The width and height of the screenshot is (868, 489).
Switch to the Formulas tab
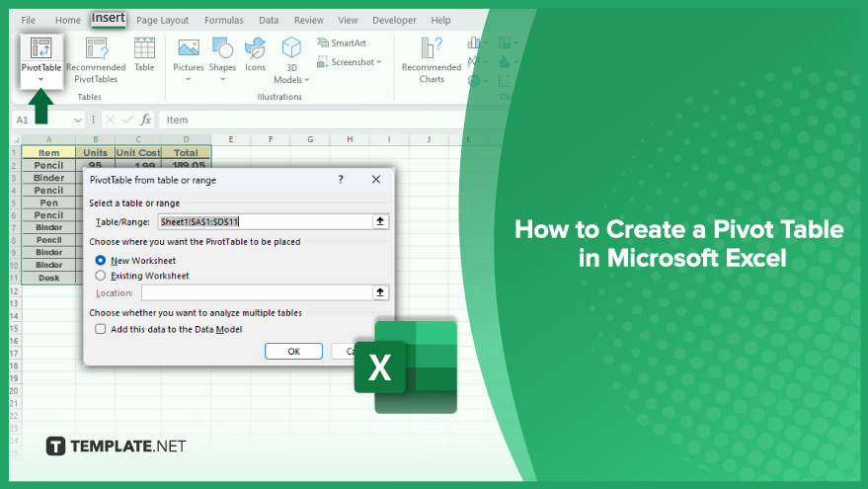[x=223, y=20]
